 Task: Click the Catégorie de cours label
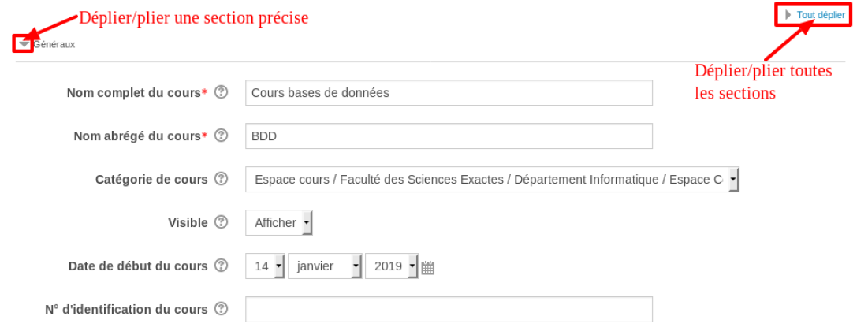click(x=151, y=180)
